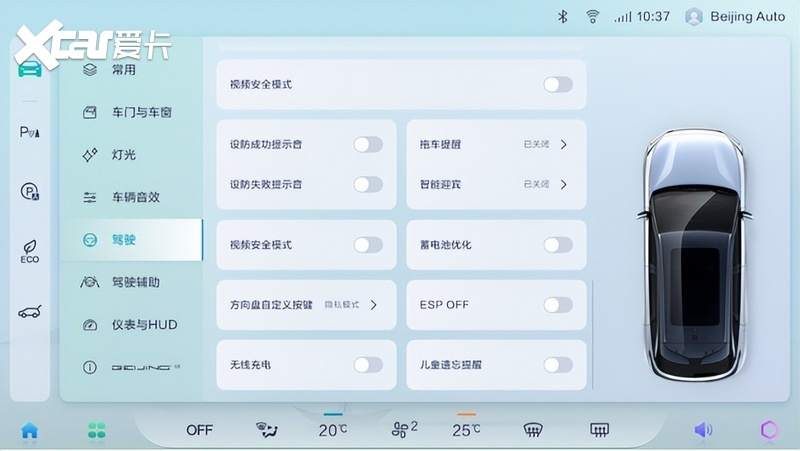
Task: Toggle the ESP OFF switch
Action: pos(558,305)
